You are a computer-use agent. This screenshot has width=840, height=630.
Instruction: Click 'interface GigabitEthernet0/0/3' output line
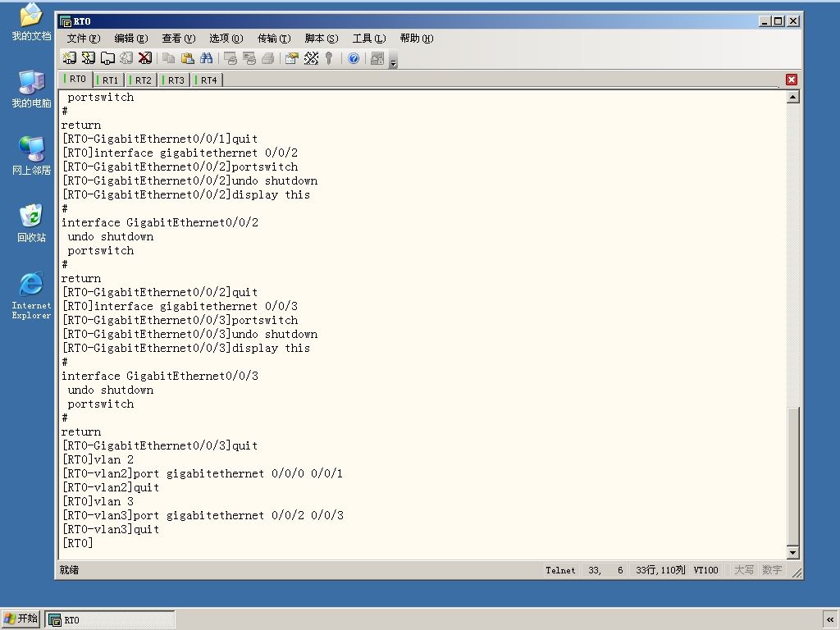160,376
